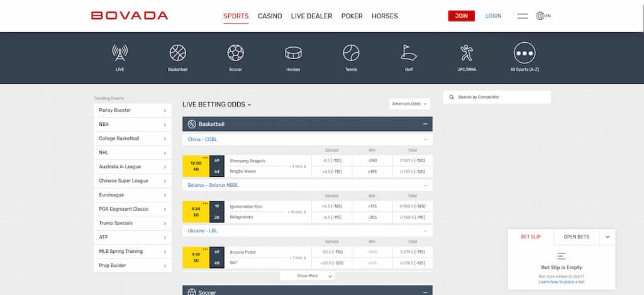Open Chinese Super League trending event
644x295 pixels.
[133, 181]
